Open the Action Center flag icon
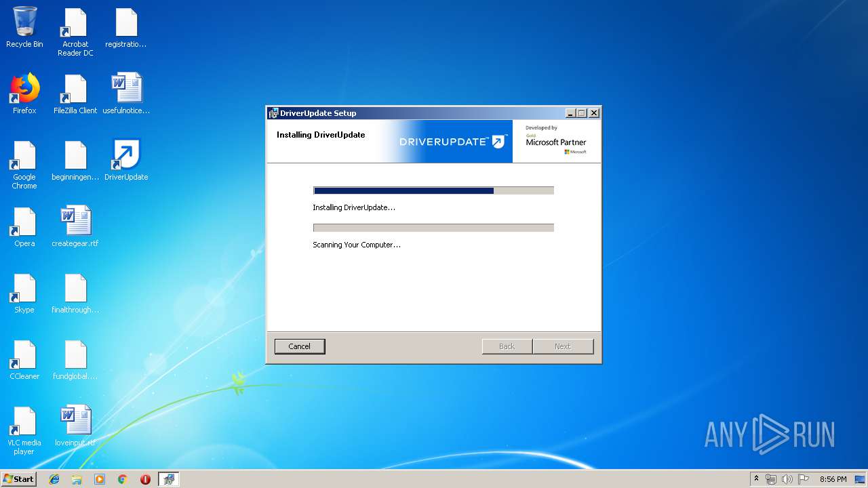The image size is (868, 488). click(804, 479)
